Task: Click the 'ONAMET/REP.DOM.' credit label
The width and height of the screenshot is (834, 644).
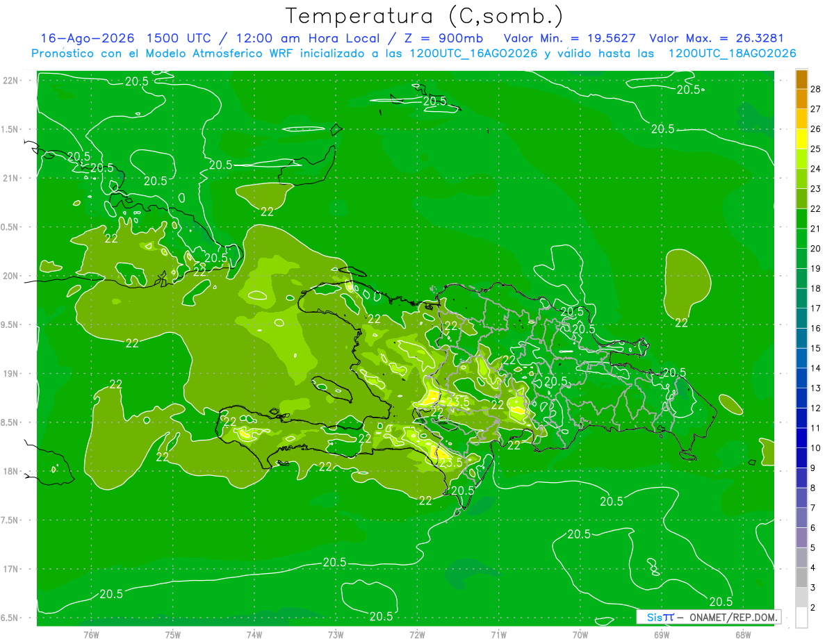Action: tap(733, 617)
